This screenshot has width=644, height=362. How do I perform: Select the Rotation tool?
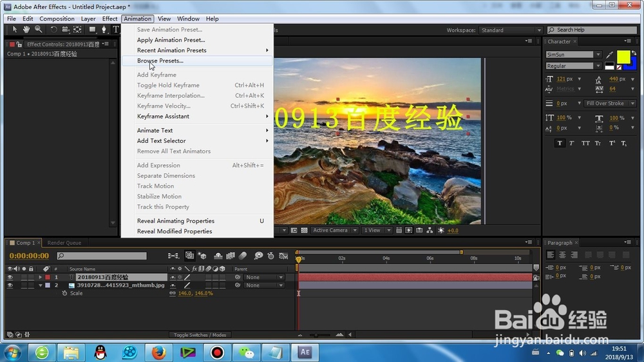click(53, 29)
